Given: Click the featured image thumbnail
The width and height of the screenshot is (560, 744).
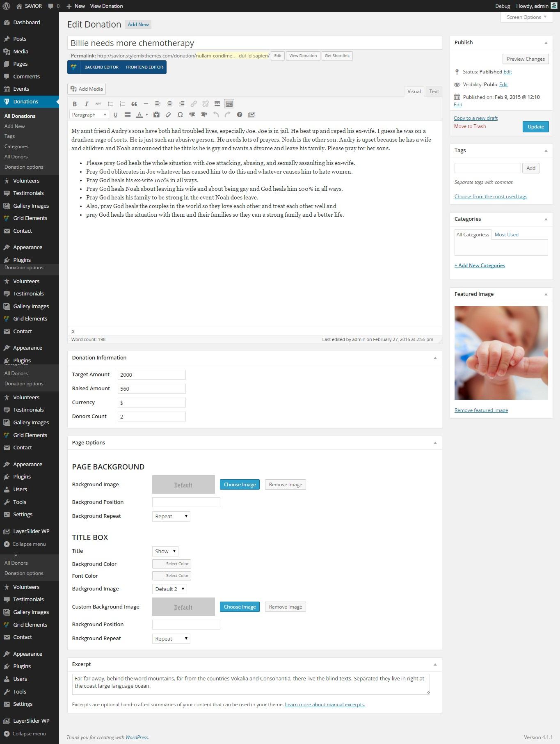Looking at the screenshot, I should click(501, 353).
